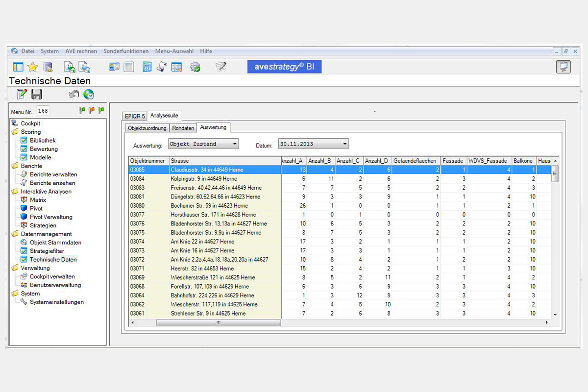Collapse the Scoring folder in the tree

pyautogui.click(x=15, y=132)
